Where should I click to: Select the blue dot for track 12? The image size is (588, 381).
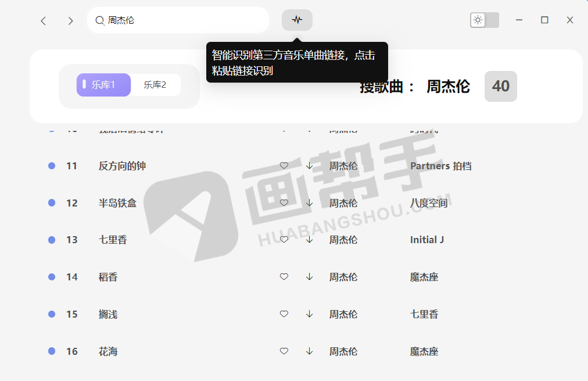tap(52, 202)
